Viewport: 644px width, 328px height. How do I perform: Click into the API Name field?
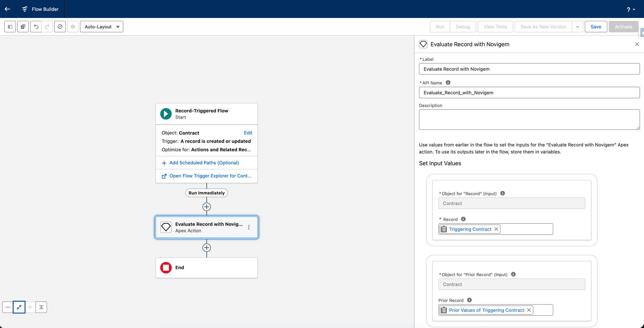(529, 92)
